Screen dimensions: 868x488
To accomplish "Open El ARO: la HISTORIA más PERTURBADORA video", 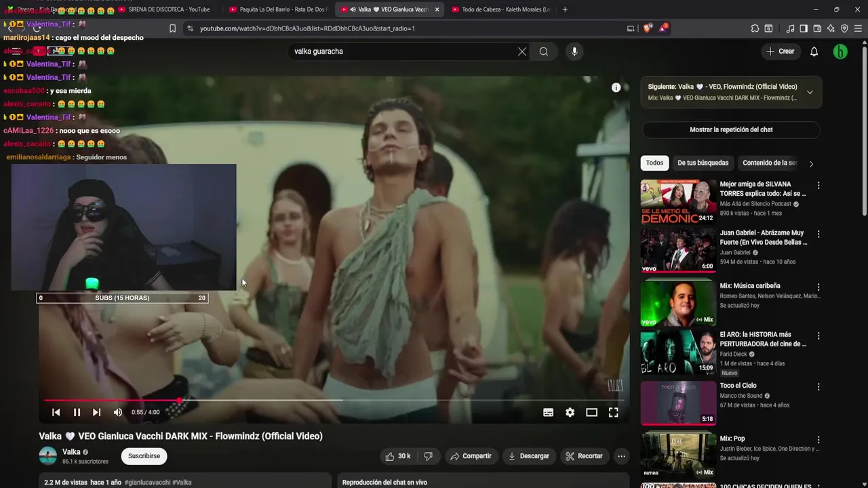I will click(x=678, y=352).
